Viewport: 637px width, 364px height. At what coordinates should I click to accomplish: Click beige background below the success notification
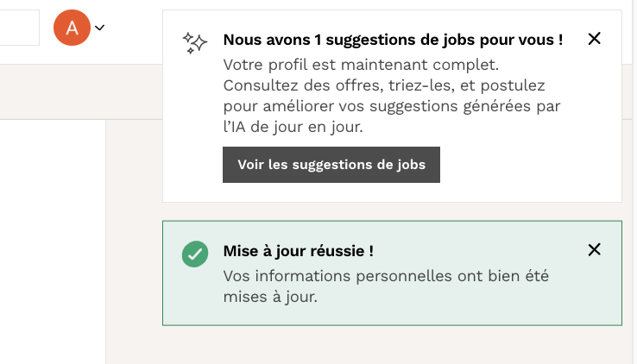tap(388, 345)
